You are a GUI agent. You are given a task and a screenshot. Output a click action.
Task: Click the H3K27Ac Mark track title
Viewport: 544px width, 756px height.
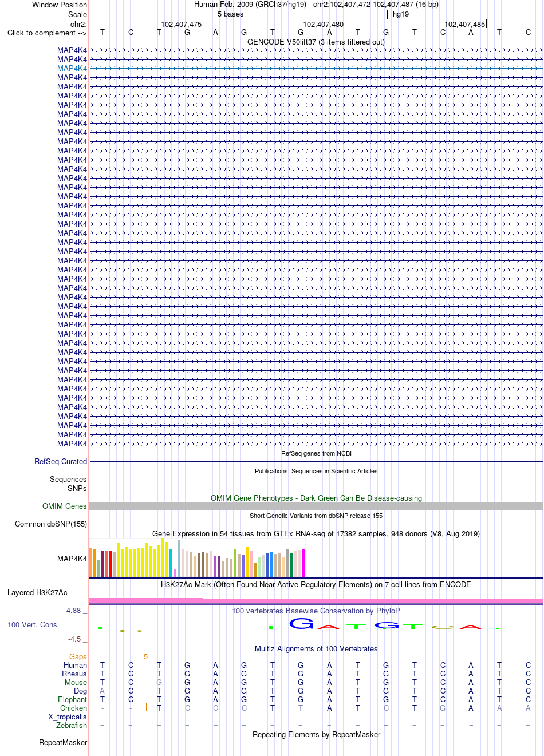point(316,584)
